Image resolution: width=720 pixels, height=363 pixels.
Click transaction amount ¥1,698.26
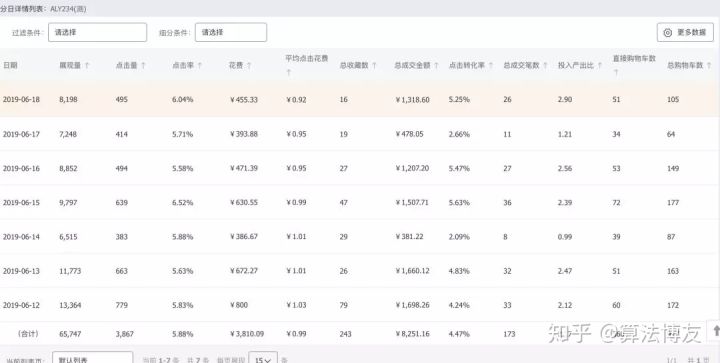point(412,305)
